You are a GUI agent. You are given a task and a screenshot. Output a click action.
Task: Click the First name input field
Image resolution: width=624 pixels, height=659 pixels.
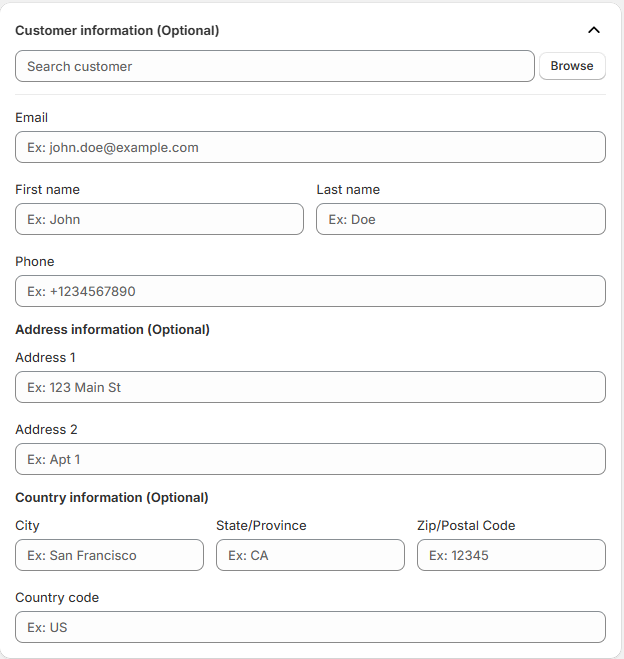click(159, 219)
